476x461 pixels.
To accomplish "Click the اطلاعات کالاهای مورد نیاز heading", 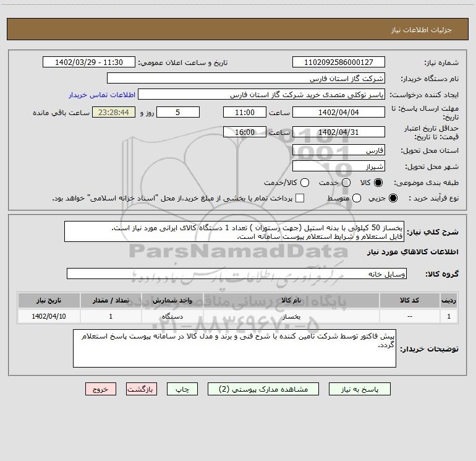I will tap(413, 252).
